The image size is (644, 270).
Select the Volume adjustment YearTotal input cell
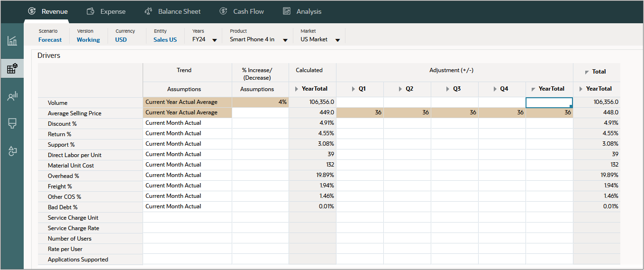coord(549,102)
